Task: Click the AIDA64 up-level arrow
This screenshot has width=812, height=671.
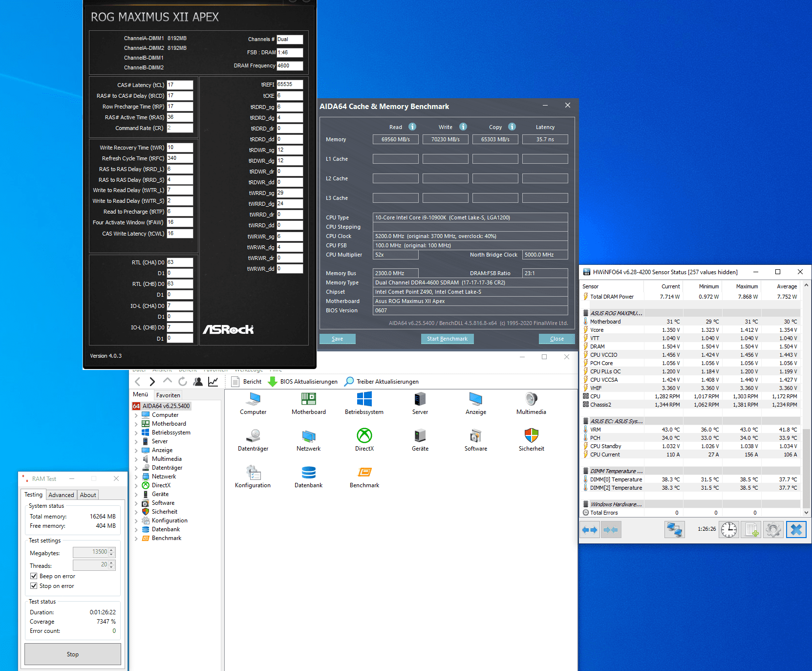Action: point(168,381)
